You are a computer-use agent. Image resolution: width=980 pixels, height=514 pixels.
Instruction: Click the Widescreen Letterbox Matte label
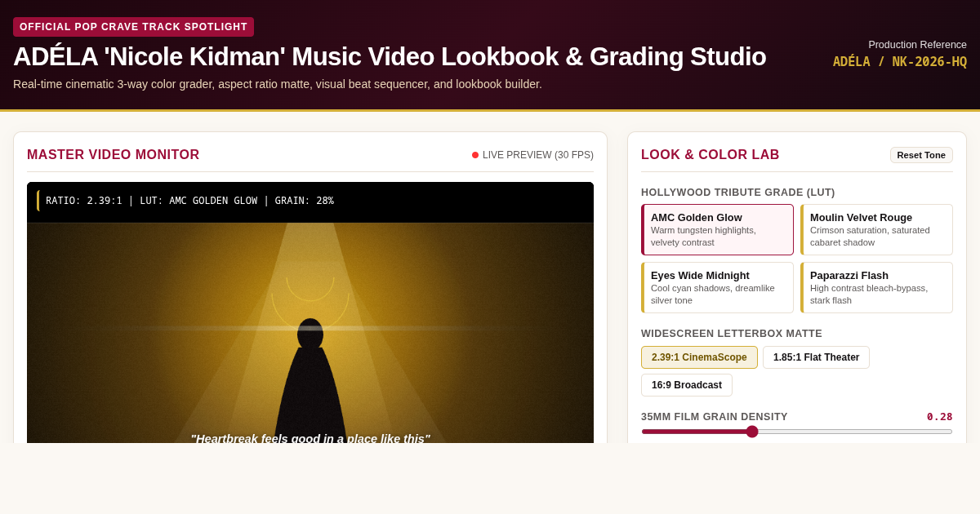tap(731, 334)
